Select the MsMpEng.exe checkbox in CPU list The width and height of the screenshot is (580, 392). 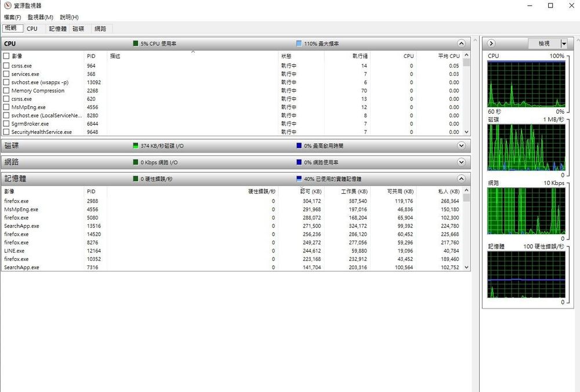click(6, 107)
